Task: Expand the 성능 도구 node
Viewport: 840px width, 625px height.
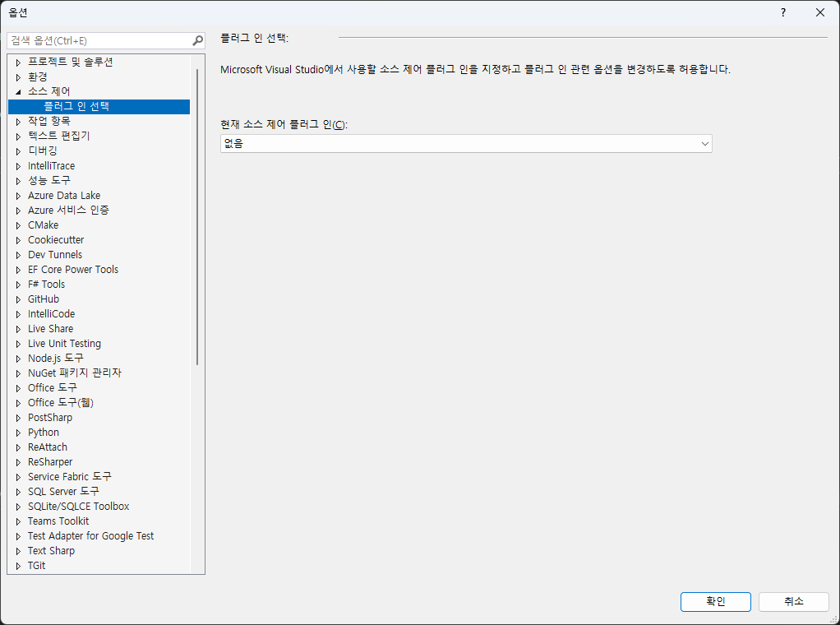Action: click(18, 181)
